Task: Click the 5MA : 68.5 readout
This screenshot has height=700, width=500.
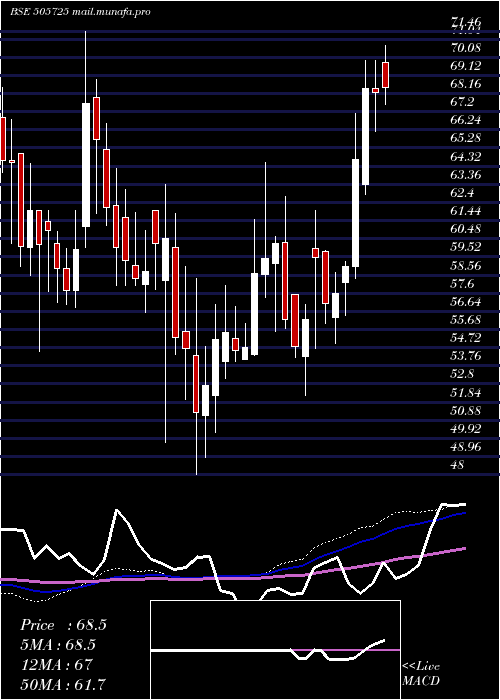Action: pyautogui.click(x=58, y=645)
